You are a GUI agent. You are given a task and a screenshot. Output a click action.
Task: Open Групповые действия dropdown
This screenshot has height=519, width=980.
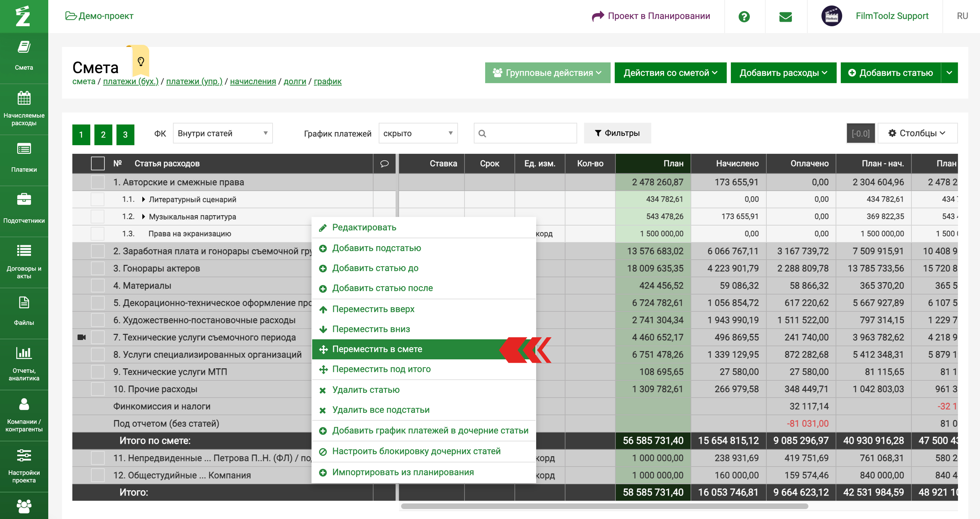coord(548,73)
